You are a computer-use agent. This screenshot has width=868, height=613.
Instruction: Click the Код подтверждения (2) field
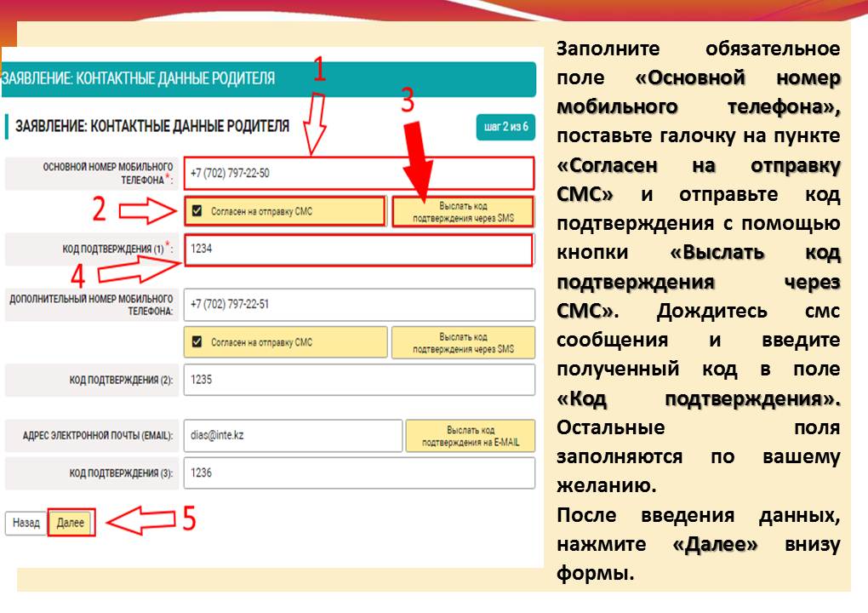coord(358,380)
